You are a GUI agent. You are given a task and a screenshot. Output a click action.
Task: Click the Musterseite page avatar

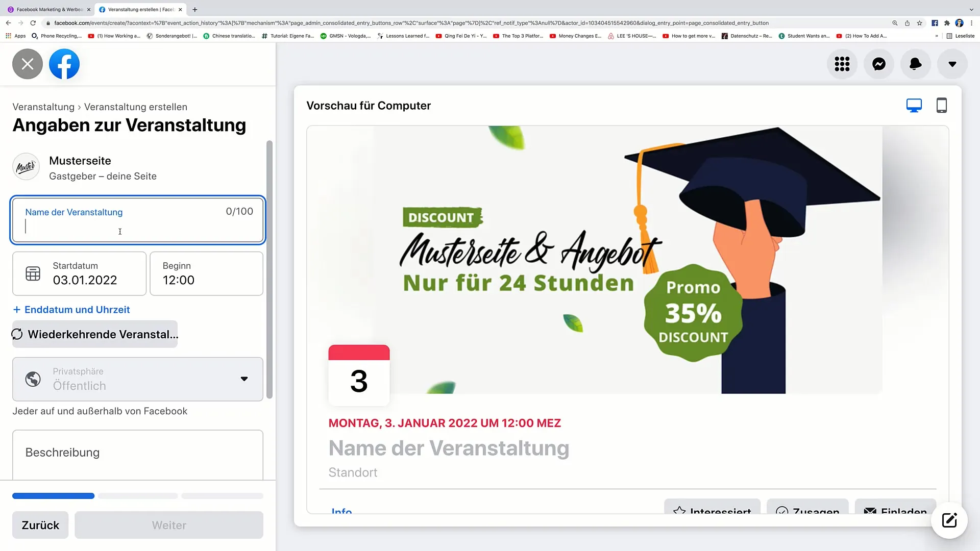pyautogui.click(x=26, y=167)
